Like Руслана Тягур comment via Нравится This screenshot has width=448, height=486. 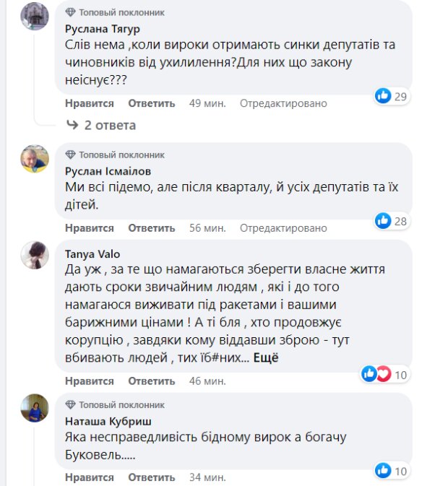(90, 103)
